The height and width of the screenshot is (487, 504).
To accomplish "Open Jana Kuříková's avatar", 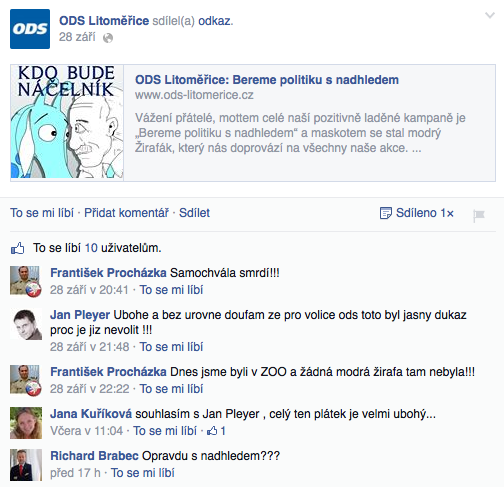I will click(26, 423).
